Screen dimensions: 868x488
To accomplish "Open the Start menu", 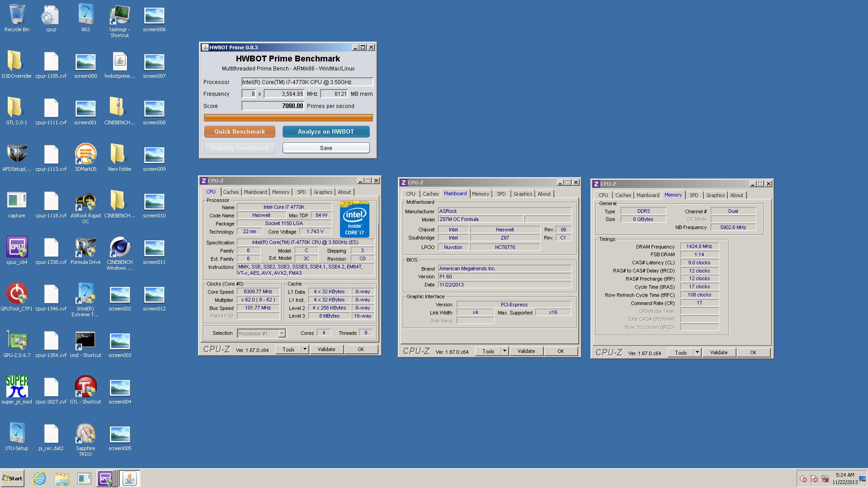I will [12, 479].
